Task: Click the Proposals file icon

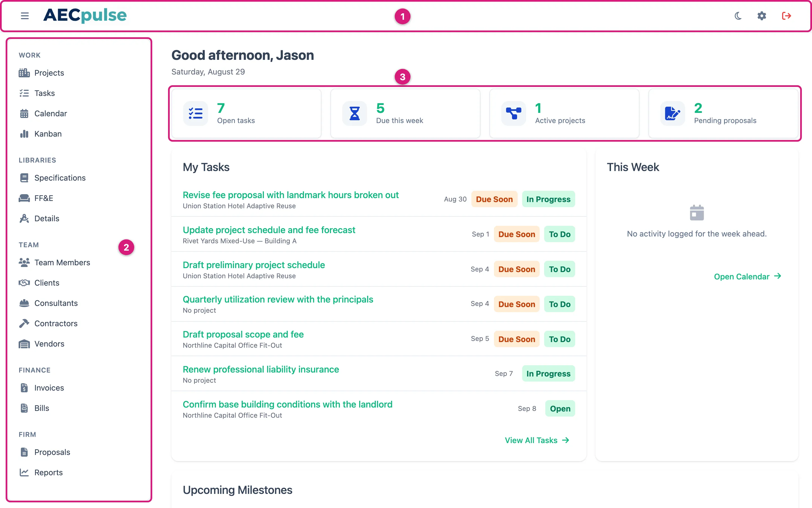Action: click(x=24, y=452)
